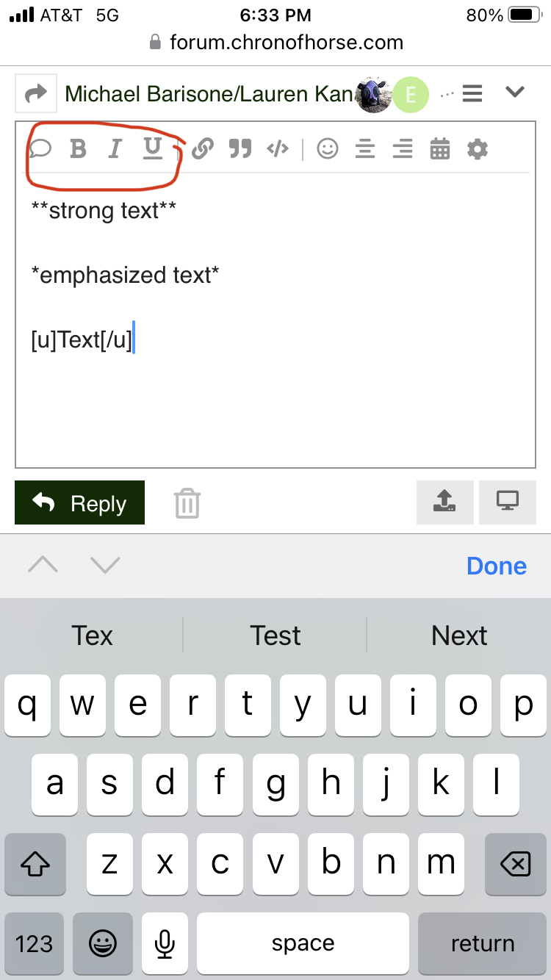This screenshot has height=980, width=551.
Task: Discard draft with trash can icon
Action: point(187,504)
